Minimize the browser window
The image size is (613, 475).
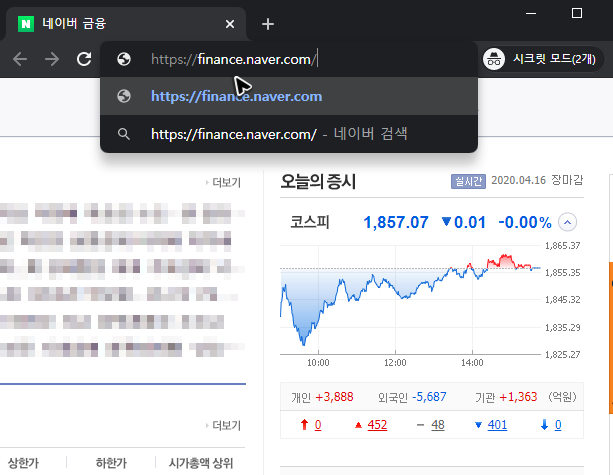[x=531, y=13]
